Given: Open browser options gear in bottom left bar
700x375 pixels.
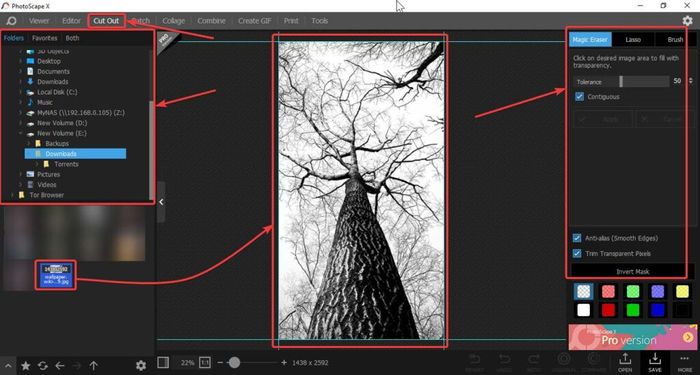Looking at the screenshot, I should 141,366.
